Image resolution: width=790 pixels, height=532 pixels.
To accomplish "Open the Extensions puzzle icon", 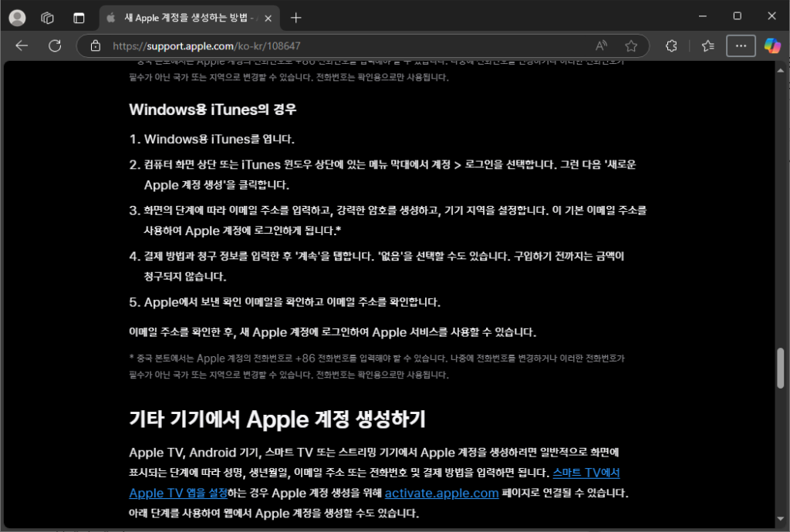I will [x=671, y=45].
